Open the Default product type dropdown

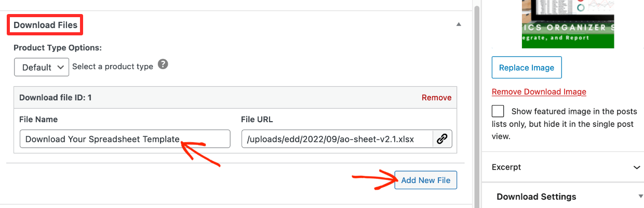coord(42,67)
